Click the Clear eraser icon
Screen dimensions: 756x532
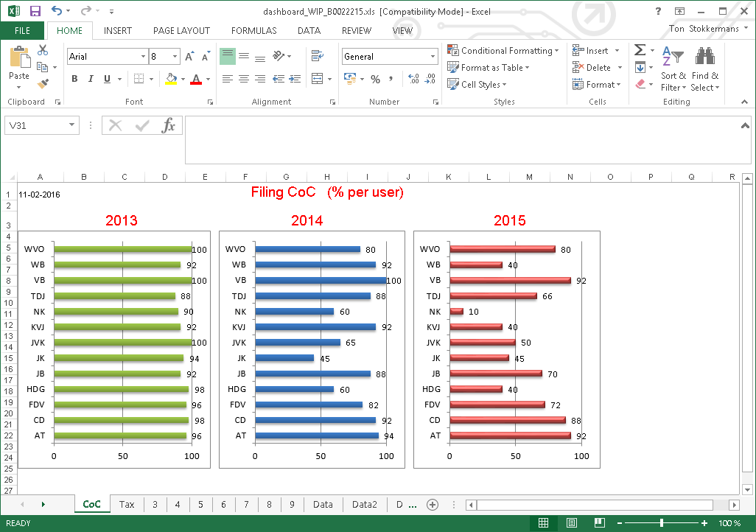tap(640, 84)
